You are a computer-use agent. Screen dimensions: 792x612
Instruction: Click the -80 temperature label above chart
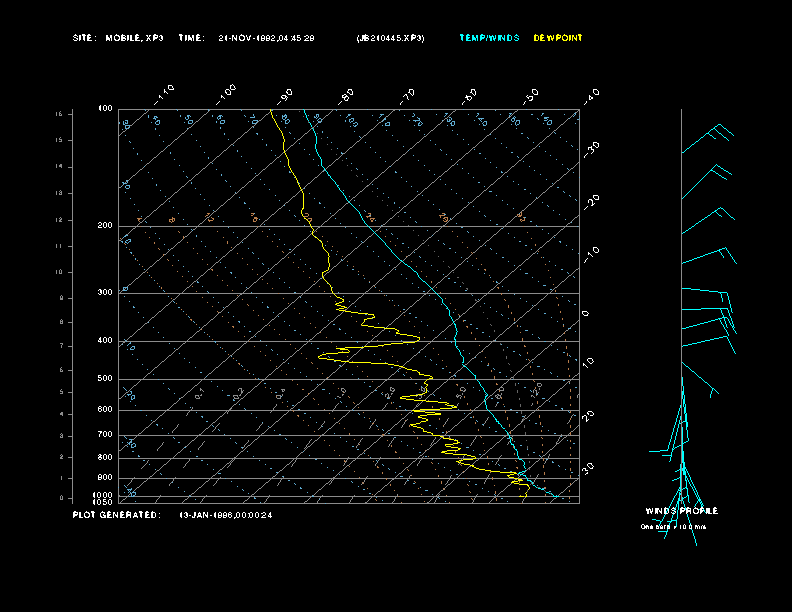[x=346, y=96]
